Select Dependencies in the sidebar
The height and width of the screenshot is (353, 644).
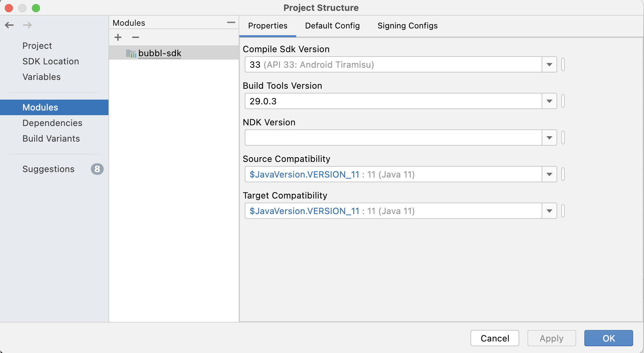tap(52, 123)
